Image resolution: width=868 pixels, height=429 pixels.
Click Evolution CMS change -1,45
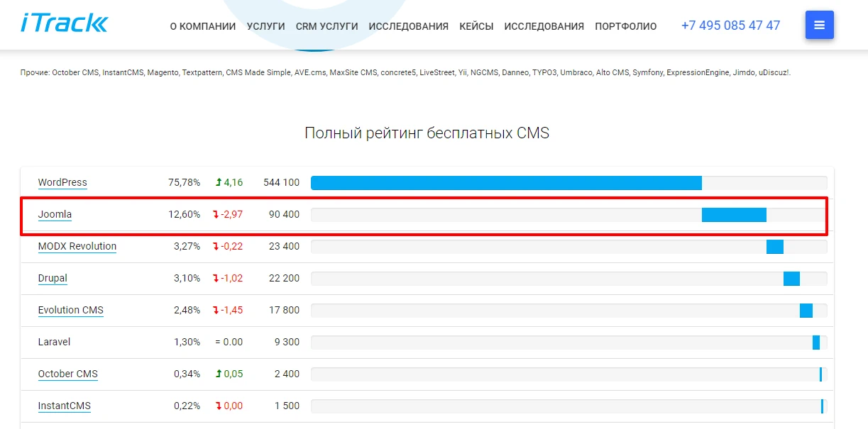click(228, 310)
